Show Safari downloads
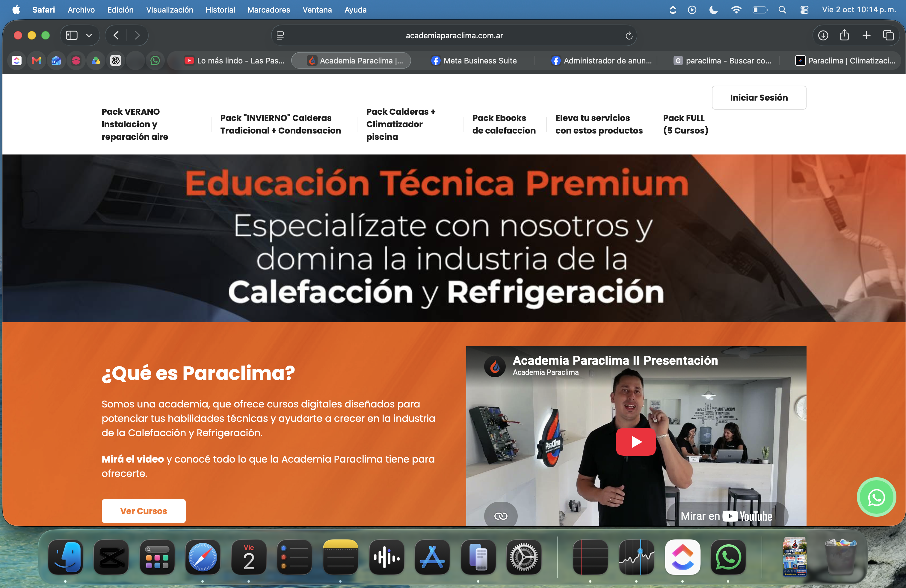This screenshot has width=906, height=588. coord(823,35)
